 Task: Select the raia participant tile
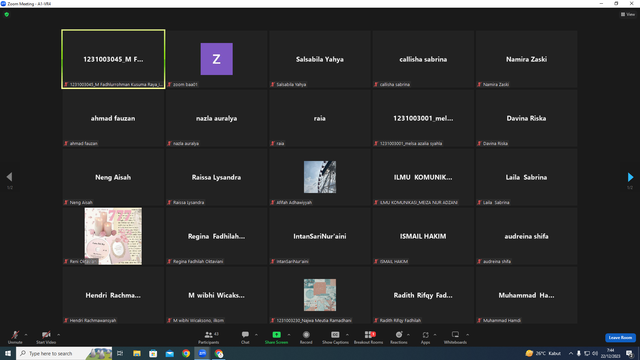320,118
